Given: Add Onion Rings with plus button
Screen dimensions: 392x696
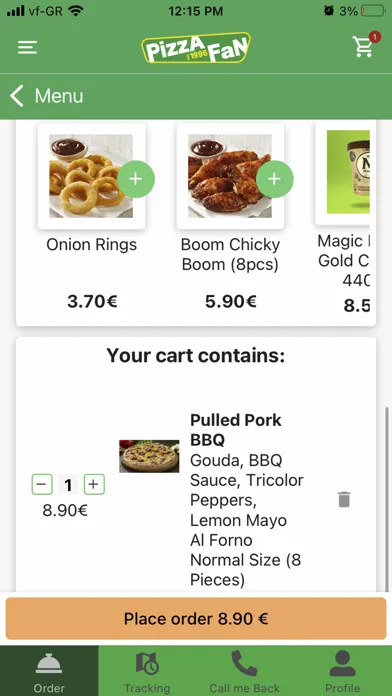Looking at the screenshot, I should tap(135, 179).
